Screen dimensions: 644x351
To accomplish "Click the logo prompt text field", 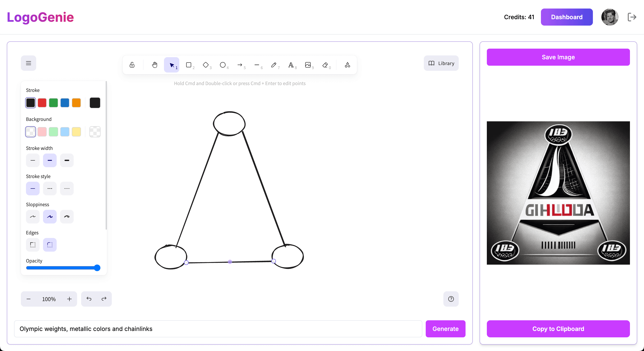I will point(218,329).
